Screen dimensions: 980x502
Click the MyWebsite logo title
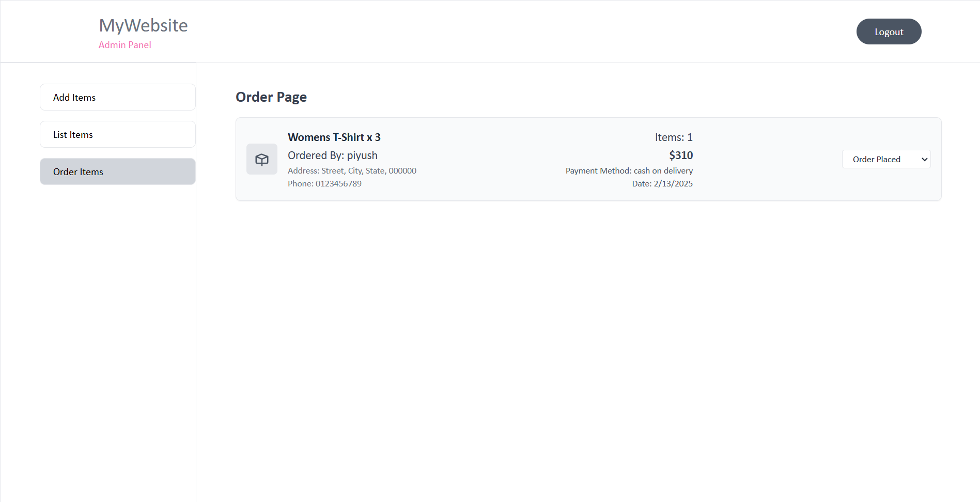click(143, 25)
